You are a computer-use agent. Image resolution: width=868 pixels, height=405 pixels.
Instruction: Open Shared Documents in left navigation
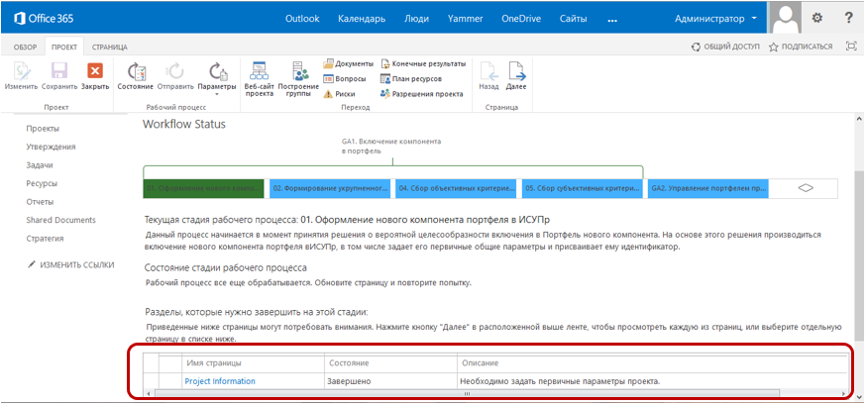[x=60, y=220]
